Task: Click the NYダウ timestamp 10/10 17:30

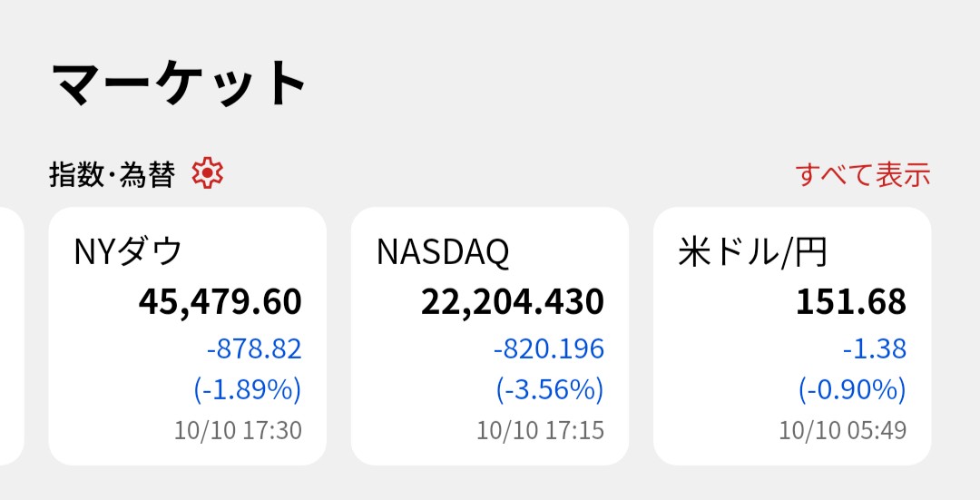Action: coord(238,429)
